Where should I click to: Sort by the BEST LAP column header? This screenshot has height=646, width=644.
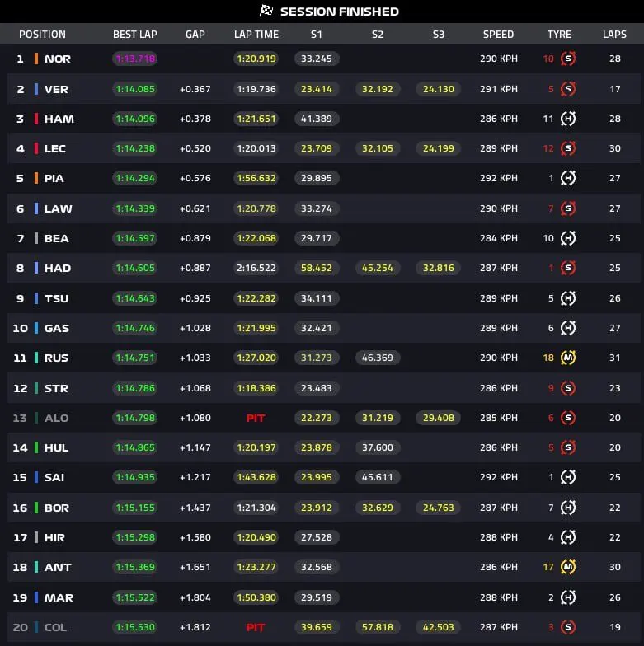tap(134, 35)
